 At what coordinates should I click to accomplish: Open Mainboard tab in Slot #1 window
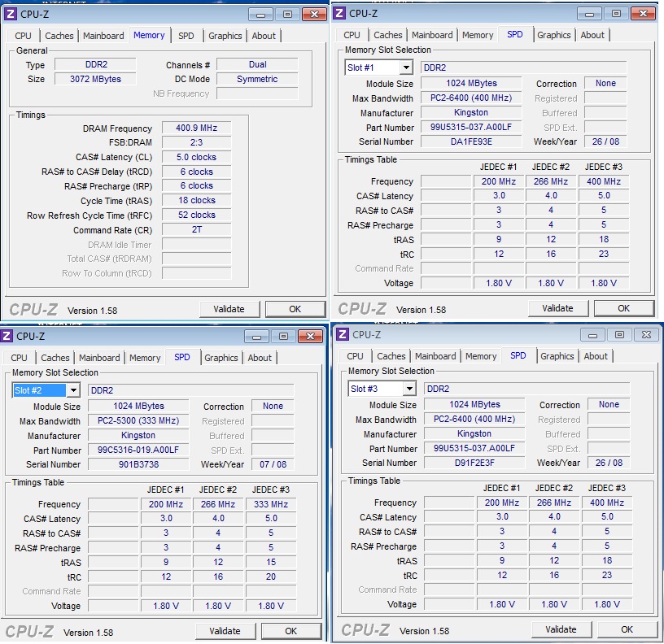point(432,35)
